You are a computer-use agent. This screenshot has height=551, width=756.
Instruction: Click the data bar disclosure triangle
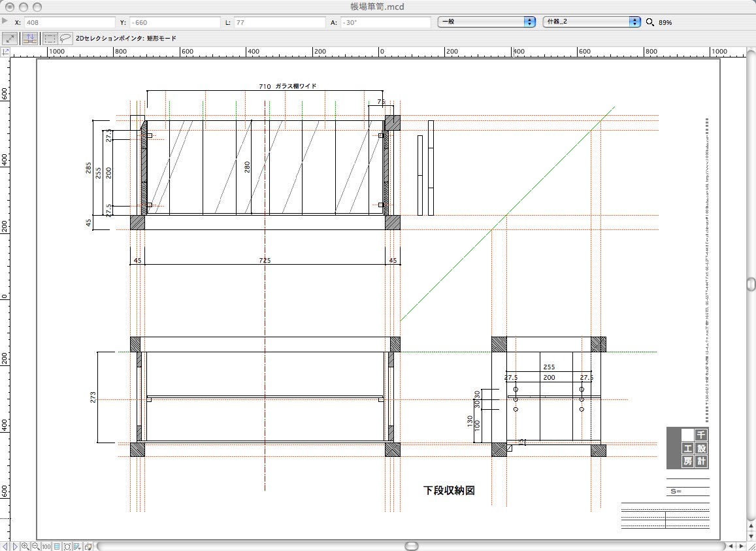(x=5, y=21)
